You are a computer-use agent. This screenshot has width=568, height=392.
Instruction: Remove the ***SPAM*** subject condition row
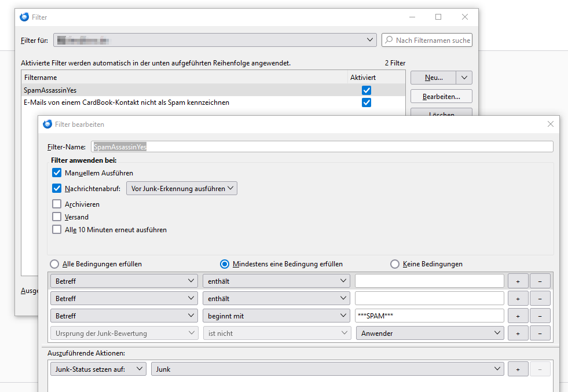point(540,316)
